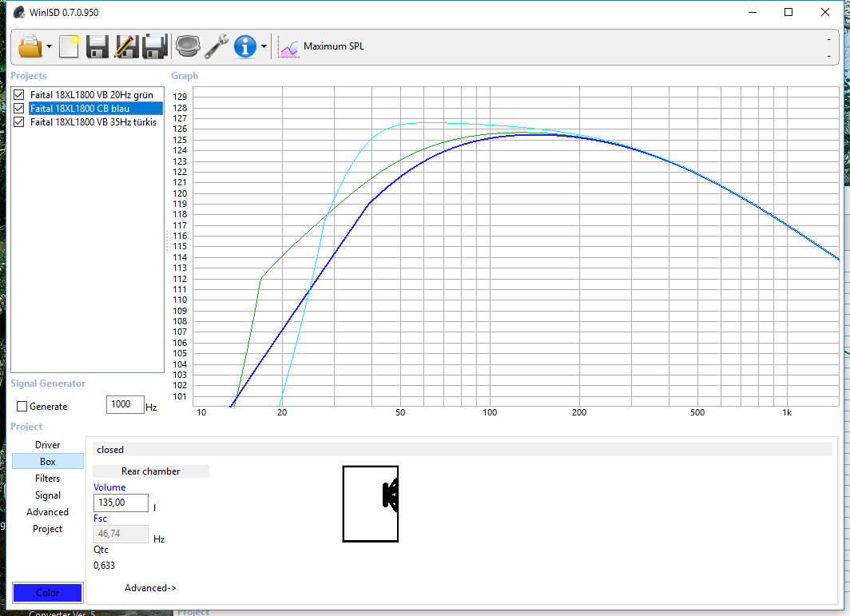Switch to the Driver tab
The width and height of the screenshot is (850, 616).
point(47,444)
